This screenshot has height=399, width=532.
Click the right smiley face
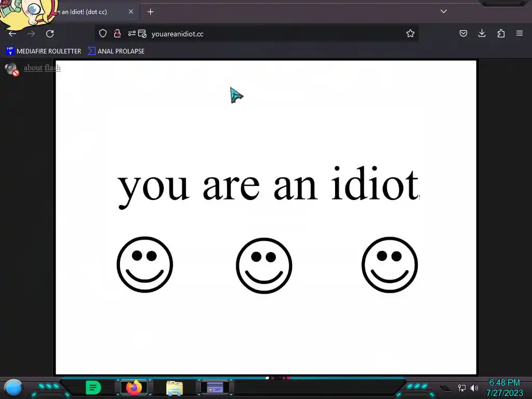(390, 264)
